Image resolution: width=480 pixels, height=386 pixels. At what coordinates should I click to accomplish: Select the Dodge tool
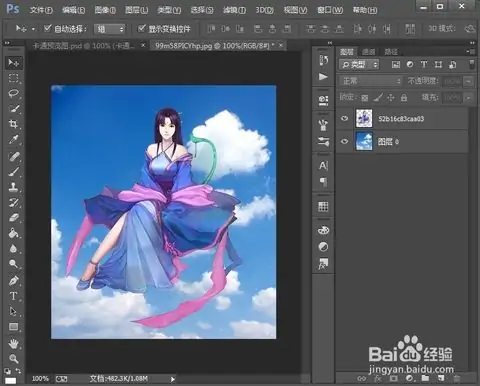pos(14,264)
